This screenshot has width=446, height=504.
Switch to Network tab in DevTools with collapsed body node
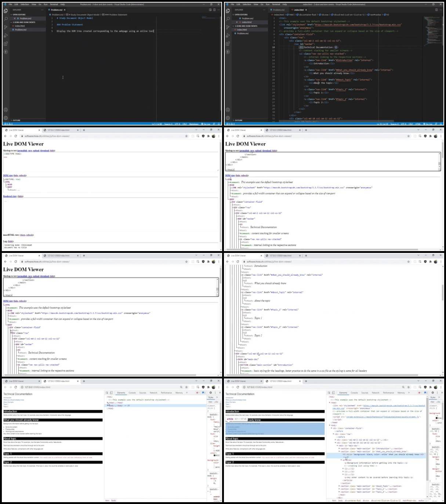pyautogui.click(x=153, y=392)
